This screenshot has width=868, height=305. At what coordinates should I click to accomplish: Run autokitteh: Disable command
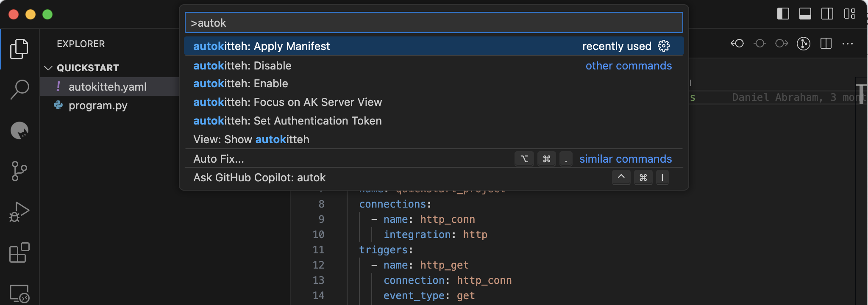(x=434, y=66)
